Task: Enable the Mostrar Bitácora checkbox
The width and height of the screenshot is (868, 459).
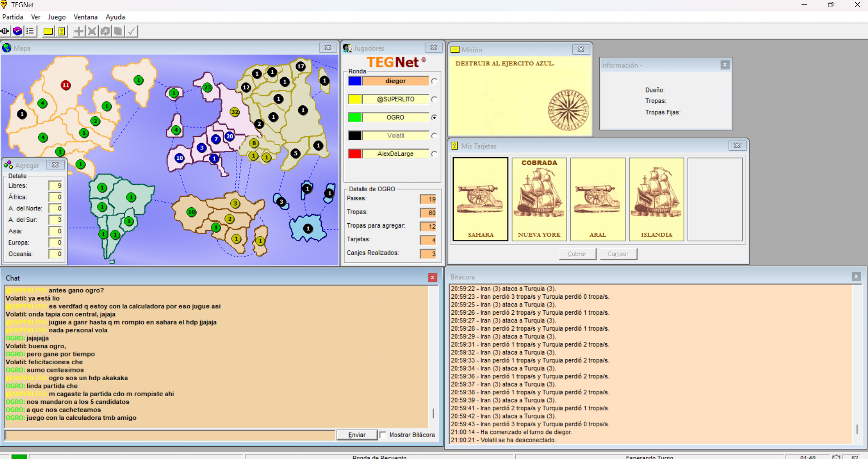Action: tap(383, 435)
